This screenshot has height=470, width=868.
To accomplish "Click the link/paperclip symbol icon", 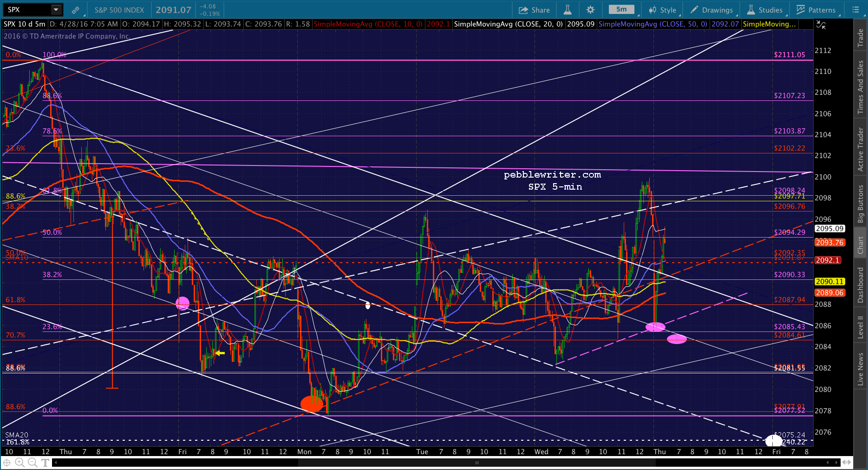I will point(75,10).
